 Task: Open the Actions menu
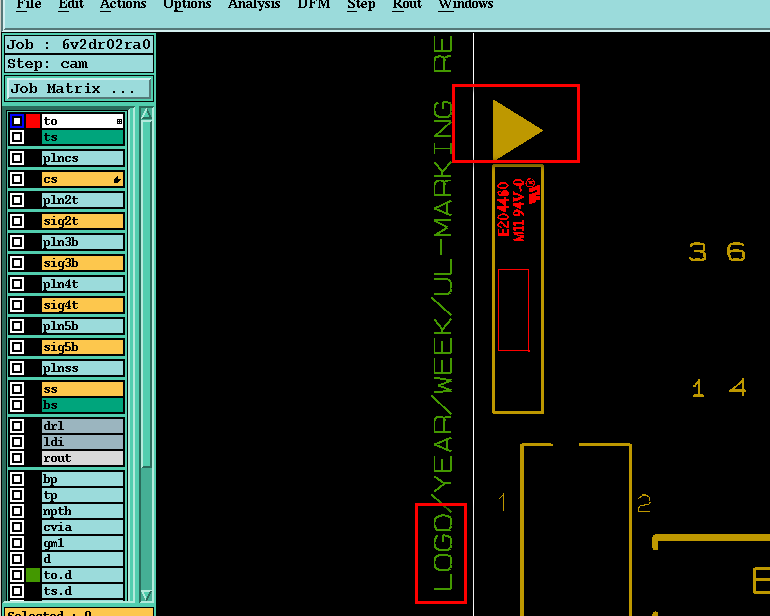pyautogui.click(x=123, y=4)
